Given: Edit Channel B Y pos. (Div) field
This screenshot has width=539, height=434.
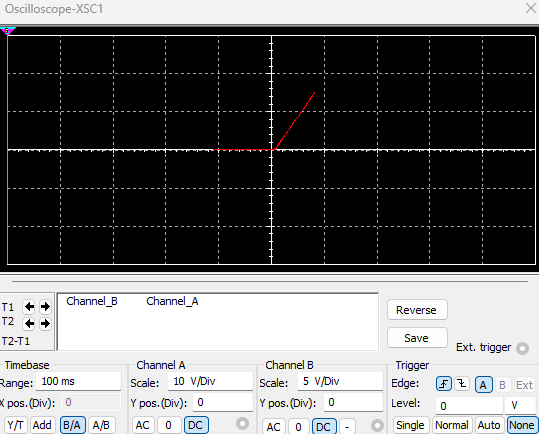Looking at the screenshot, I should 353,402.
